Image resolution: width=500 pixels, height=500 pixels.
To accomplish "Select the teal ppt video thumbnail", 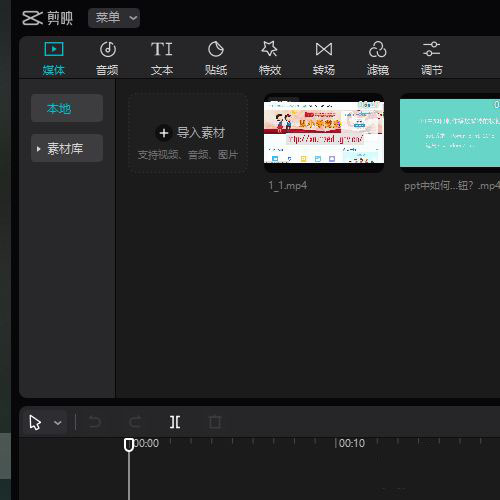I will click(450, 133).
